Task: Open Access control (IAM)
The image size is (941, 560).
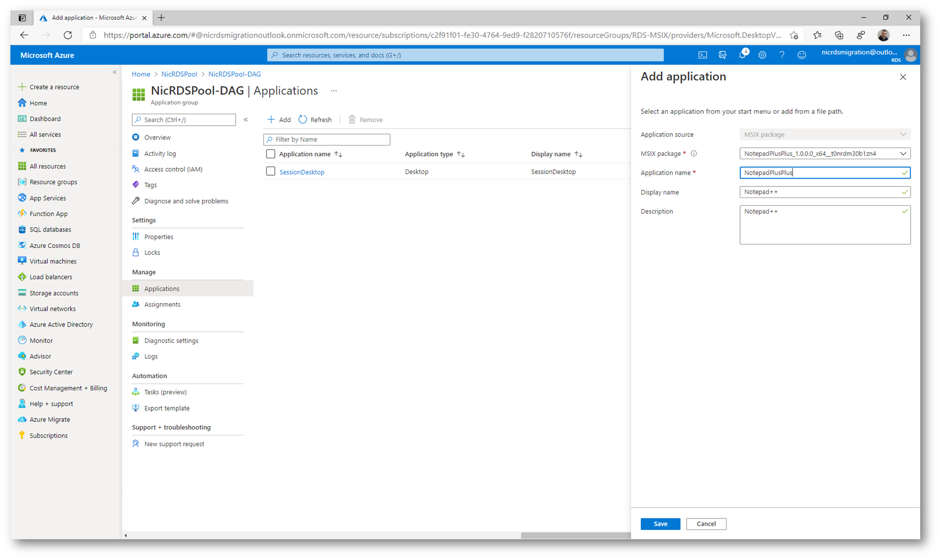Action: (167, 169)
